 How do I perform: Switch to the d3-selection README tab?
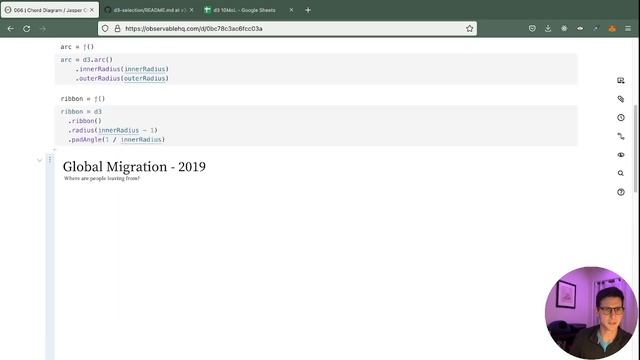click(x=149, y=10)
